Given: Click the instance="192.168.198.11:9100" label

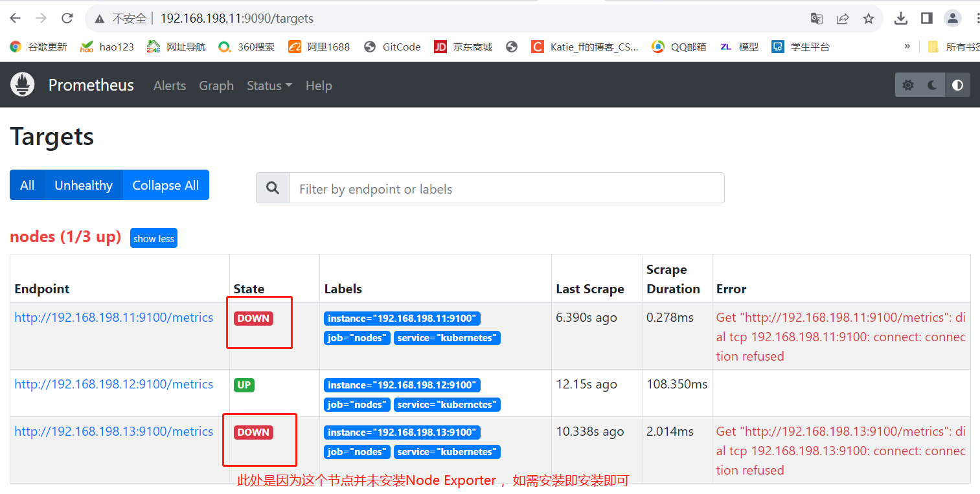Looking at the screenshot, I should coord(402,319).
